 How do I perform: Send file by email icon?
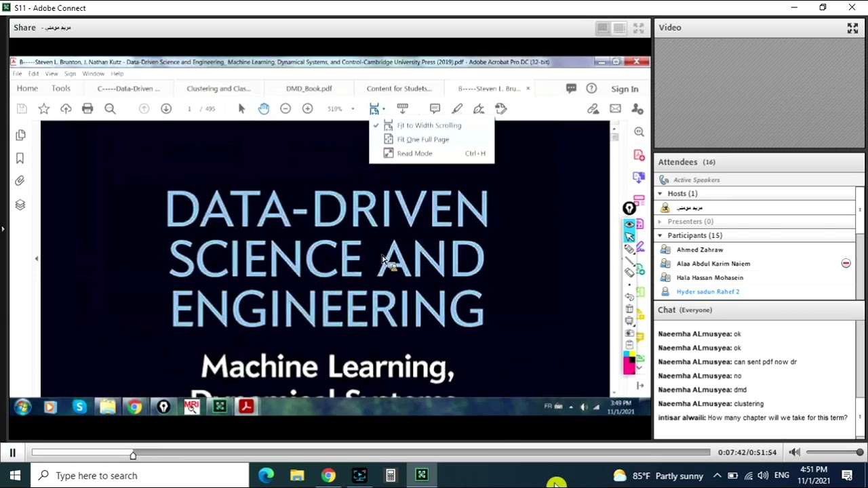tap(615, 108)
